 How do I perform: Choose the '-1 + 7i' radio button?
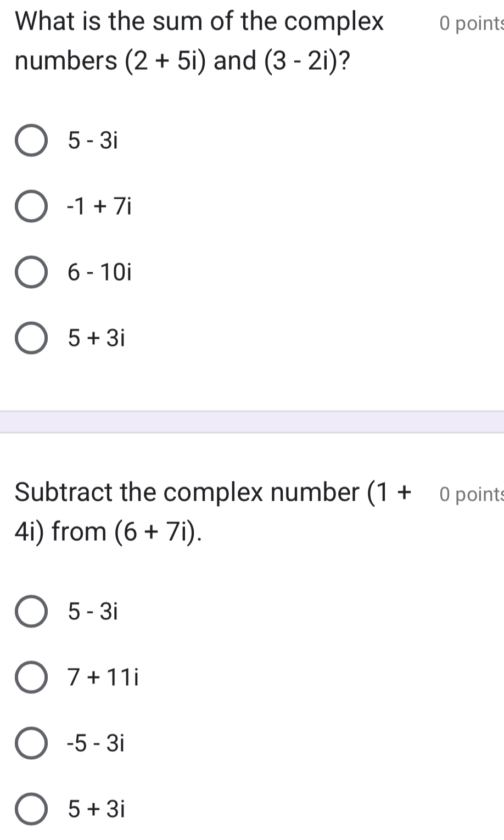(x=31, y=206)
